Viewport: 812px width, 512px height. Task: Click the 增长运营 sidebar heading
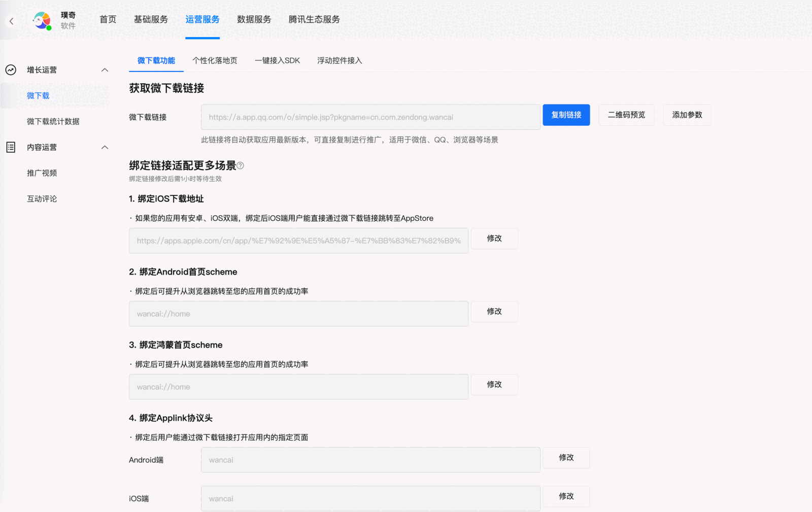click(42, 70)
